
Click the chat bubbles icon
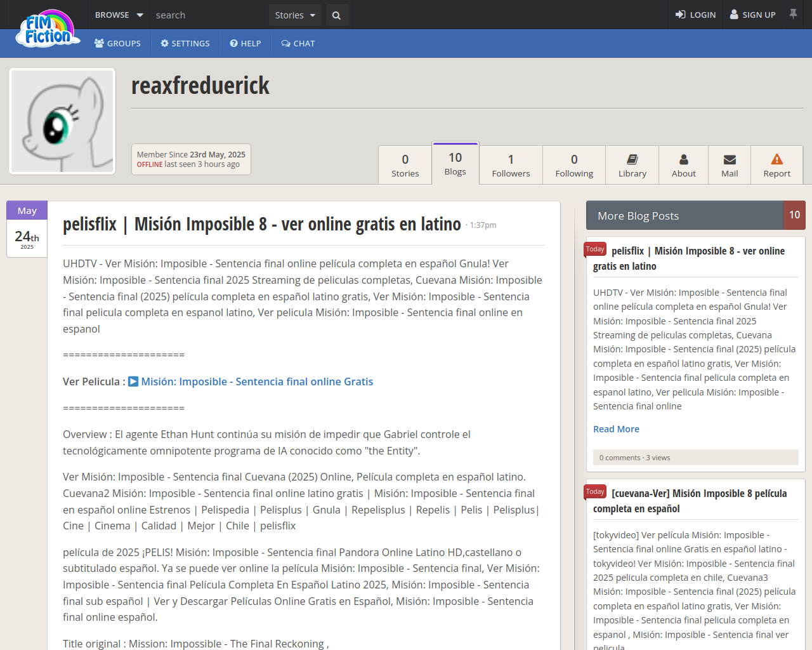pyautogui.click(x=286, y=43)
